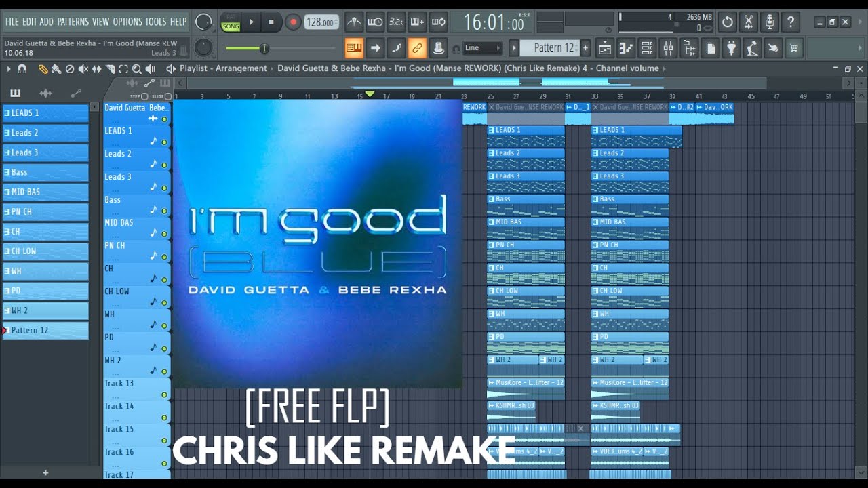The height and width of the screenshot is (488, 868).
Task: Click the auto-scroll arrow icon
Action: pyautogui.click(x=375, y=47)
